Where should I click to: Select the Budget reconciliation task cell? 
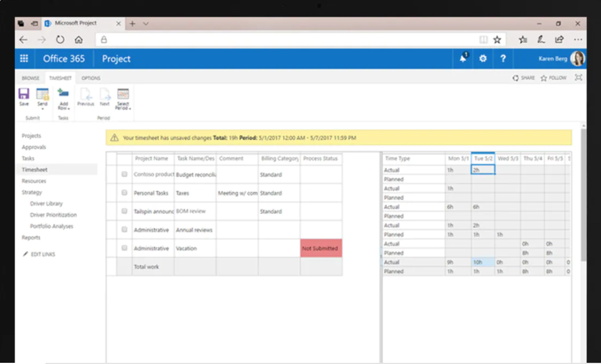195,174
